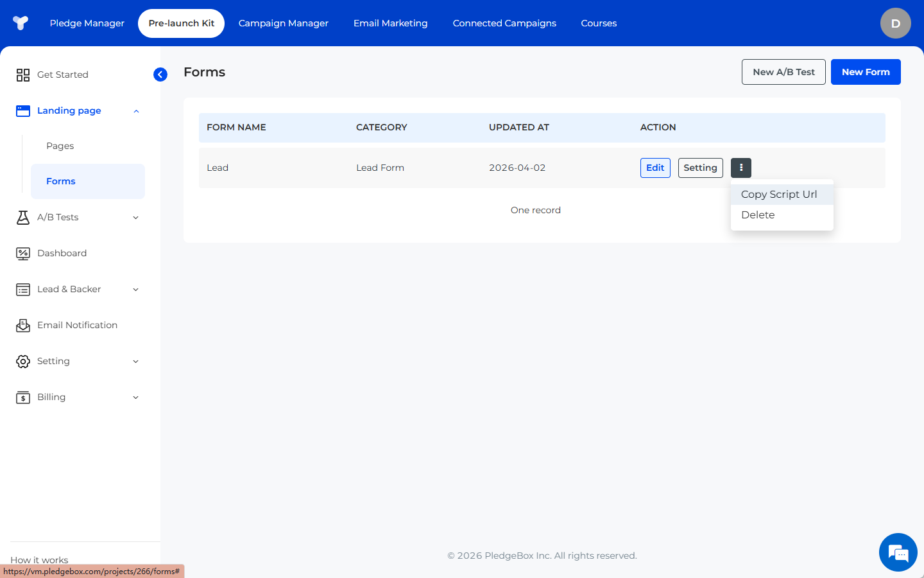Expand the Setting sidebar submenu
Screen dimensions: 924x578
[136, 362]
